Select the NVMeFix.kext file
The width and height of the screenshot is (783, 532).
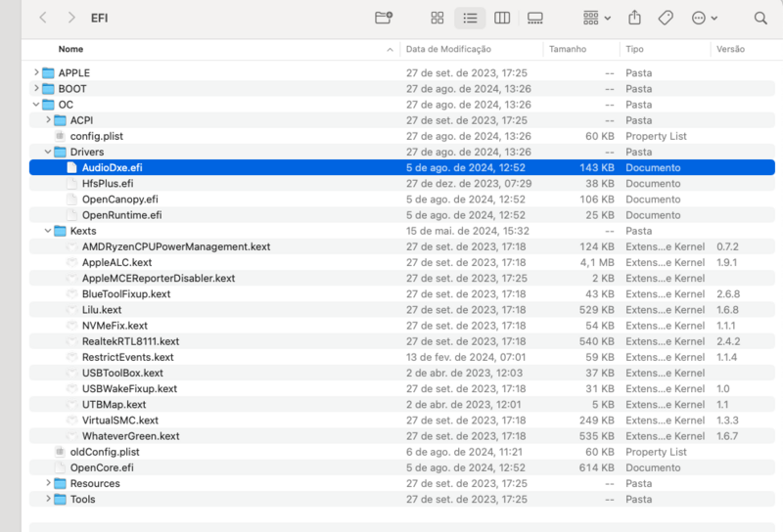click(x=115, y=326)
